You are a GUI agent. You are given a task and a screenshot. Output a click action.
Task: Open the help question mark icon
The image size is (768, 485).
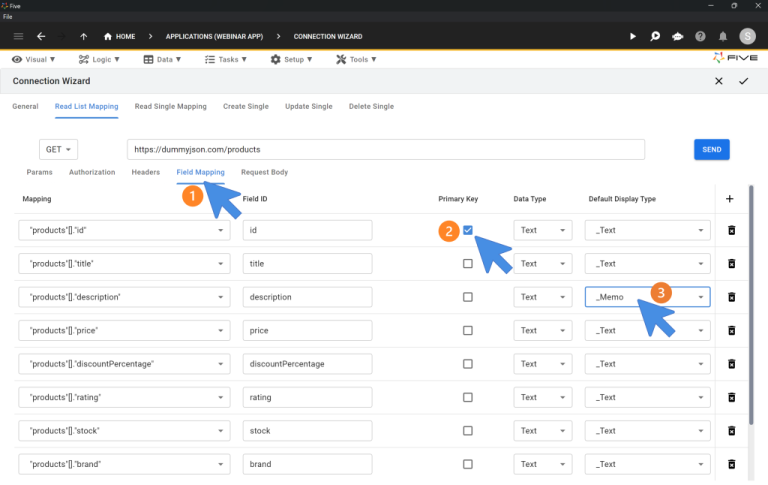(x=700, y=36)
